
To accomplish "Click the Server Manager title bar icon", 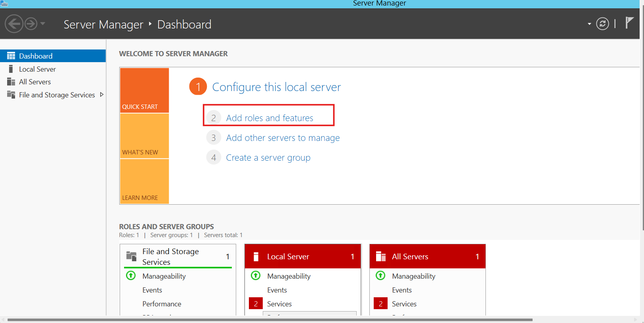I will [4, 4].
